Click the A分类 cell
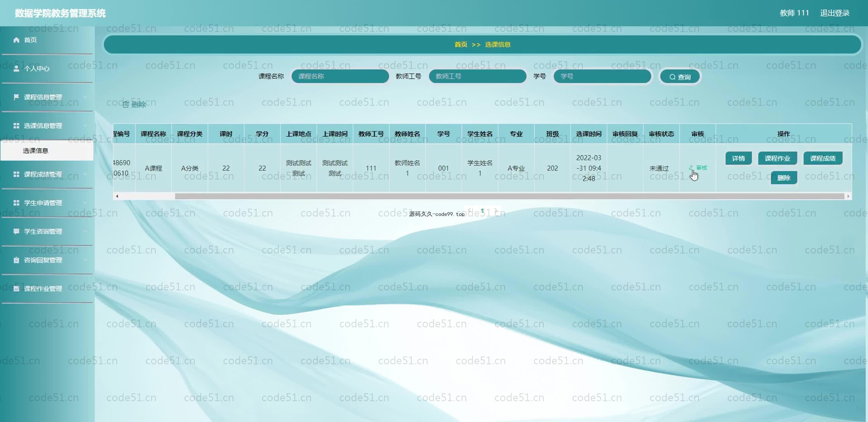868x422 pixels. (x=190, y=168)
